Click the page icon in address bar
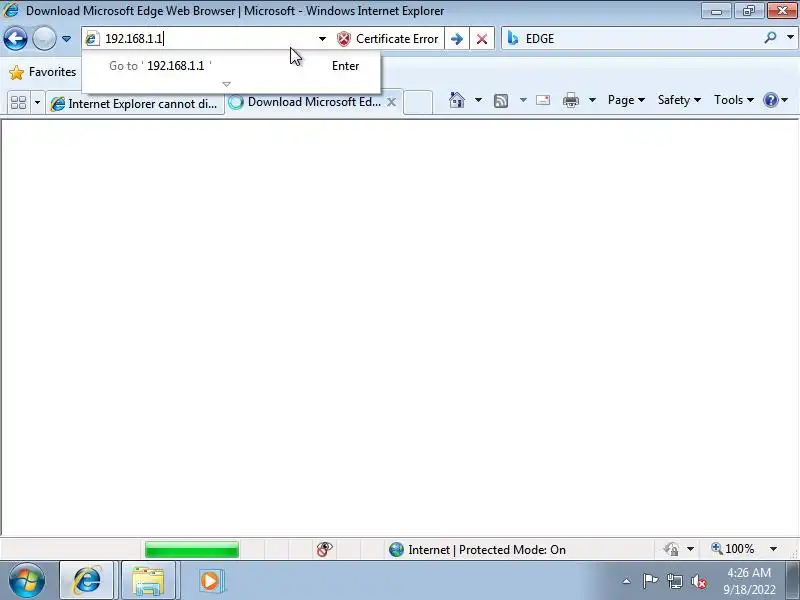The width and height of the screenshot is (800, 600). point(92,38)
